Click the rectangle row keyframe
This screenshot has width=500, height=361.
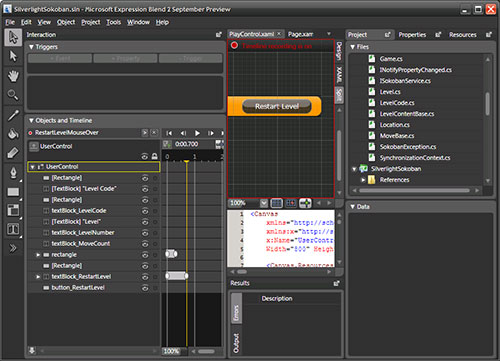tap(171, 254)
